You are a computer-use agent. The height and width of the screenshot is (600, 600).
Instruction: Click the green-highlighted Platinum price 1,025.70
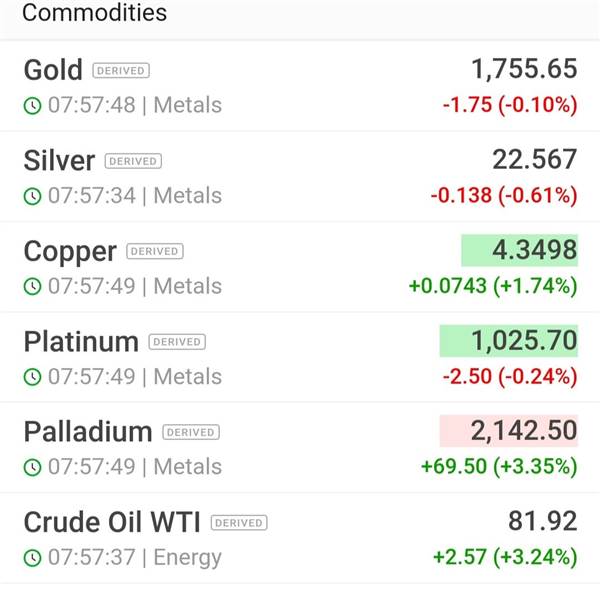pos(509,341)
